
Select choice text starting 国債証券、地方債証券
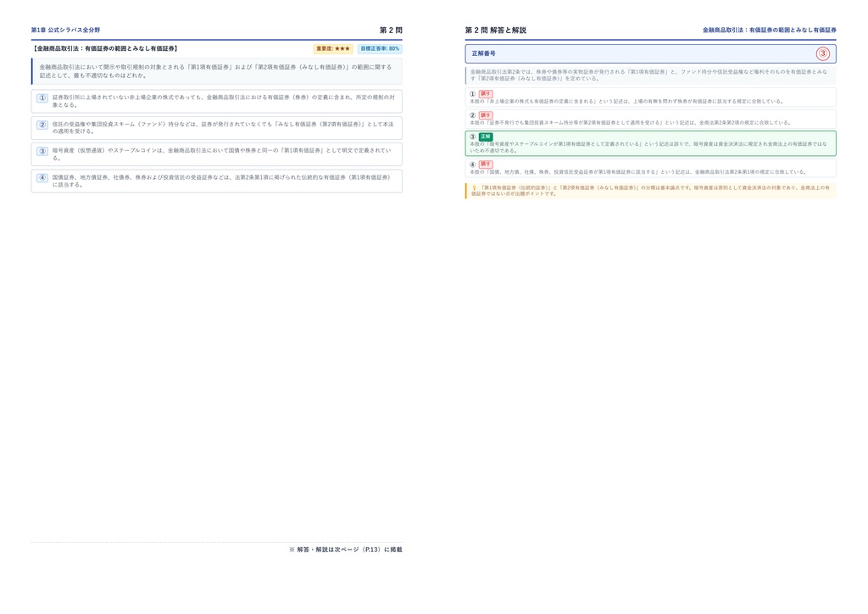coord(221,181)
